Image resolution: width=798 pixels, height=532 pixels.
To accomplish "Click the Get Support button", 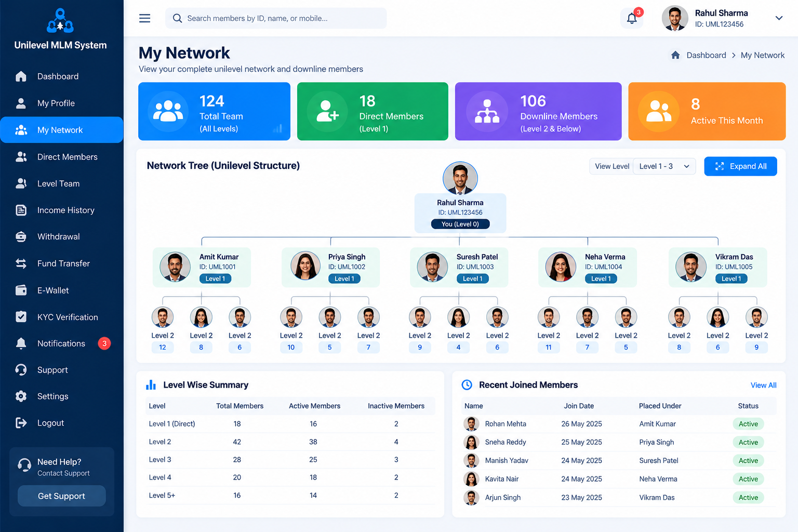I will pyautogui.click(x=62, y=496).
